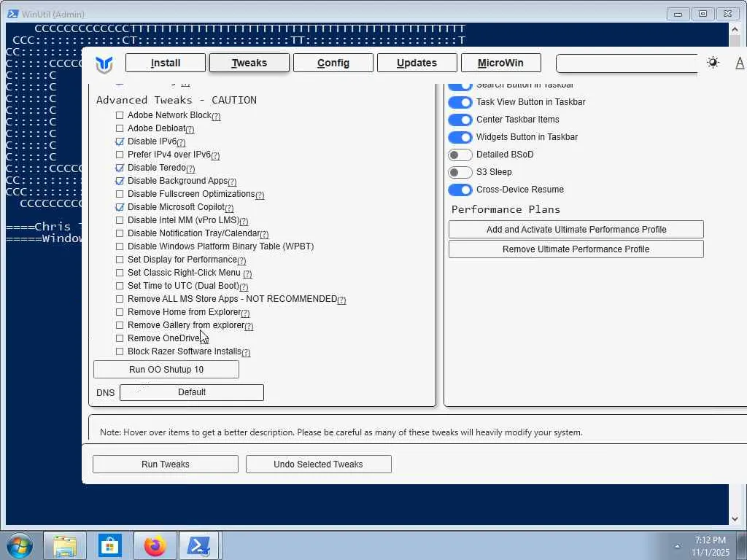Check Disable Intel MM (vPro LMS) checkbox
This screenshot has height=560, width=747.
tap(120, 220)
